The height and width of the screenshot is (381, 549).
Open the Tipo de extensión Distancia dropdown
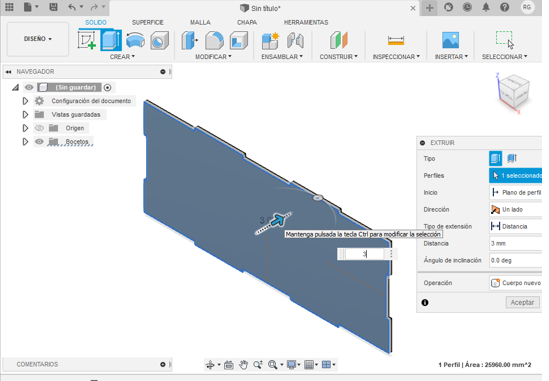516,227
